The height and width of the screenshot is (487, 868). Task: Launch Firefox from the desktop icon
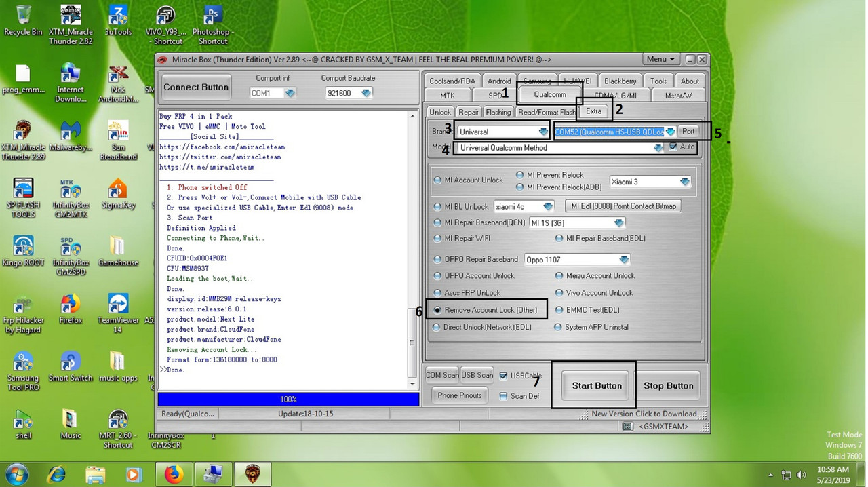coord(71,309)
